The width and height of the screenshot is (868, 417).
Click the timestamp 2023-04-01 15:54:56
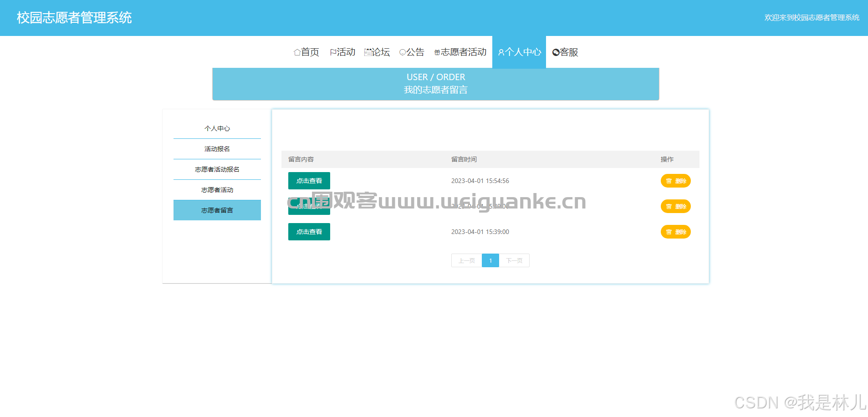coord(480,181)
